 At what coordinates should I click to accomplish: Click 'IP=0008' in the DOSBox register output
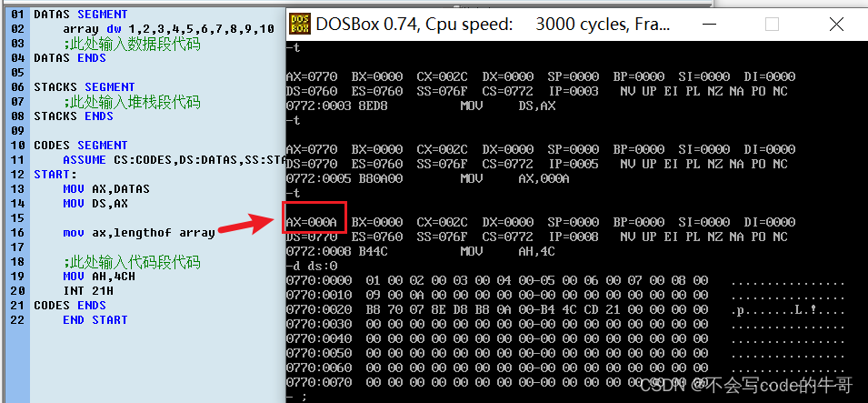[573, 237]
